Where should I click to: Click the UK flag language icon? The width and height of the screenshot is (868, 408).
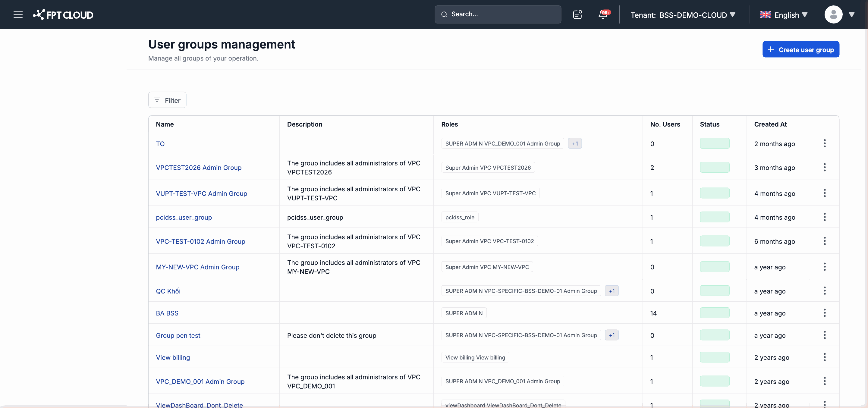[765, 14]
